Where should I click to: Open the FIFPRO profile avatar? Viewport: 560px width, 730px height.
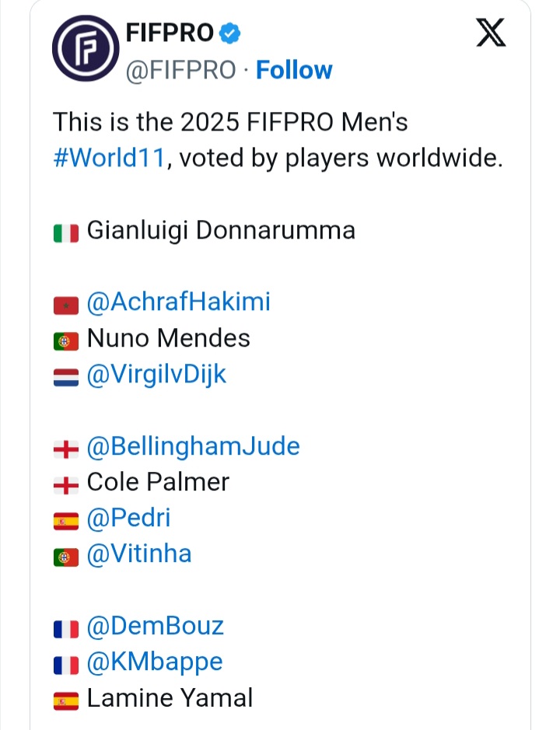pyautogui.click(x=84, y=51)
